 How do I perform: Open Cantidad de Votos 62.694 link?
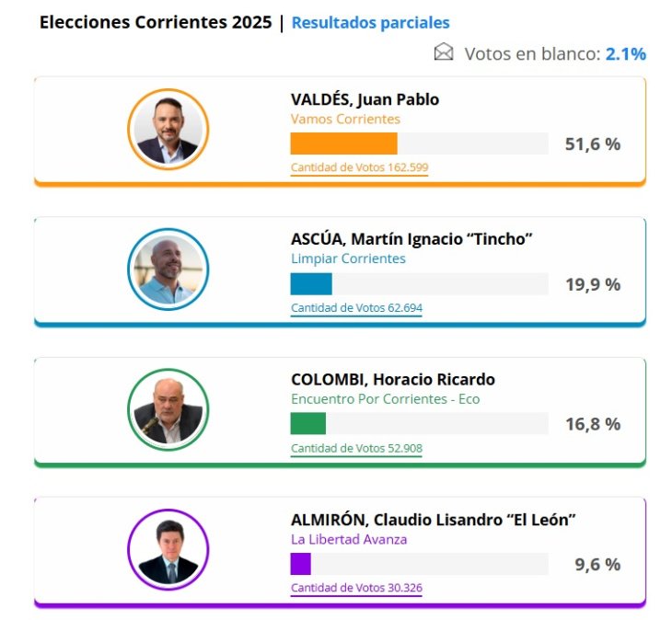[x=356, y=308]
